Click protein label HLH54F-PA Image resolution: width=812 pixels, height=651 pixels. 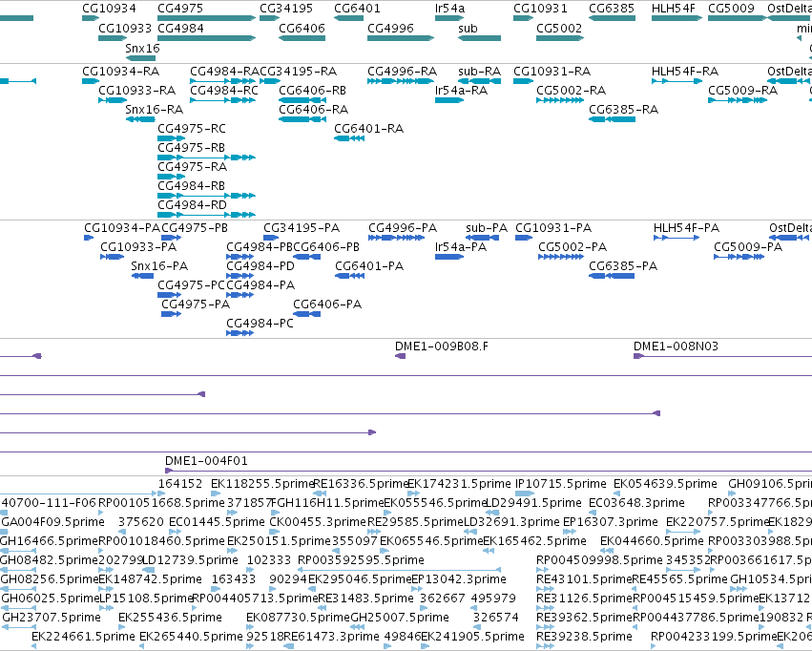[687, 228]
